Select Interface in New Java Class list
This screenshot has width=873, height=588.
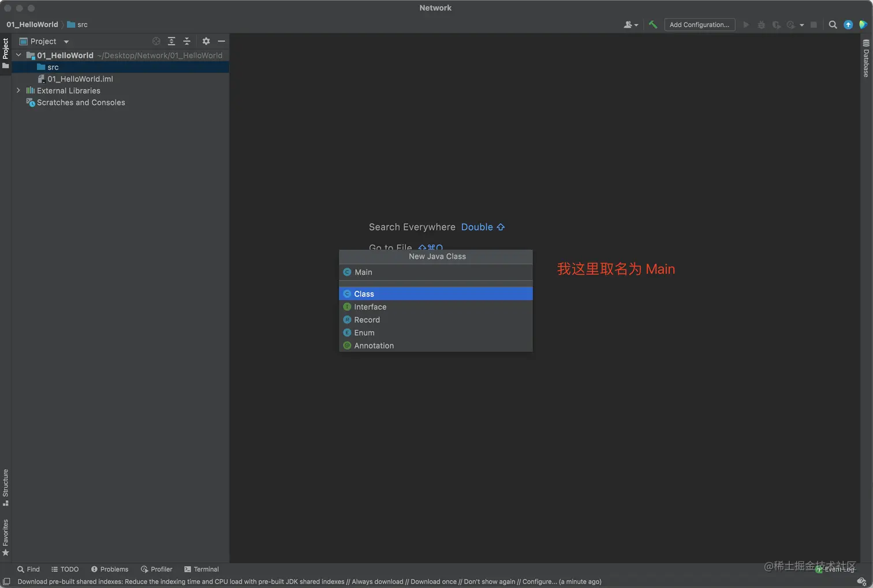click(x=436, y=307)
